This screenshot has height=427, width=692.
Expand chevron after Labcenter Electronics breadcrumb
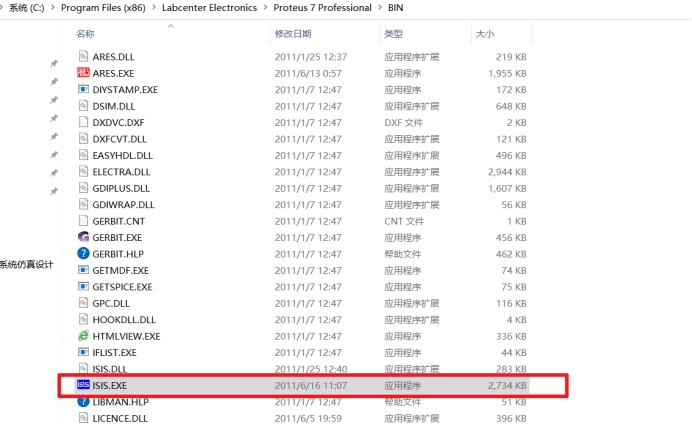265,7
